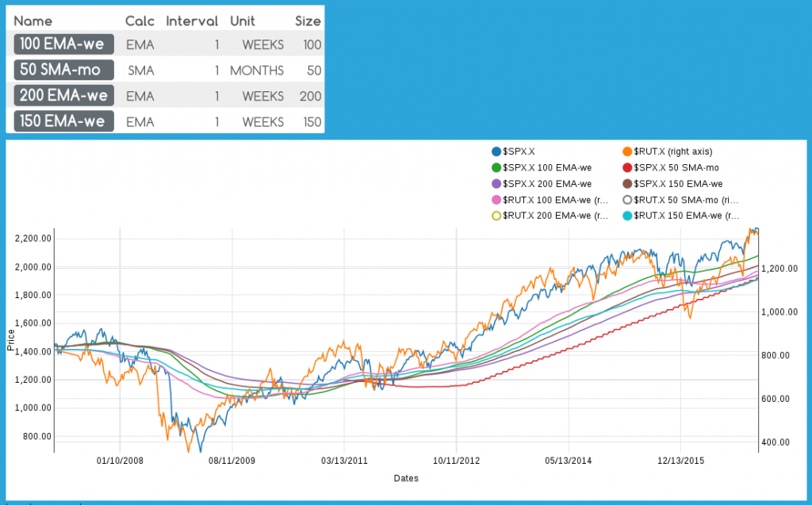Click the size value 100
The height and width of the screenshot is (505, 812).
click(312, 45)
